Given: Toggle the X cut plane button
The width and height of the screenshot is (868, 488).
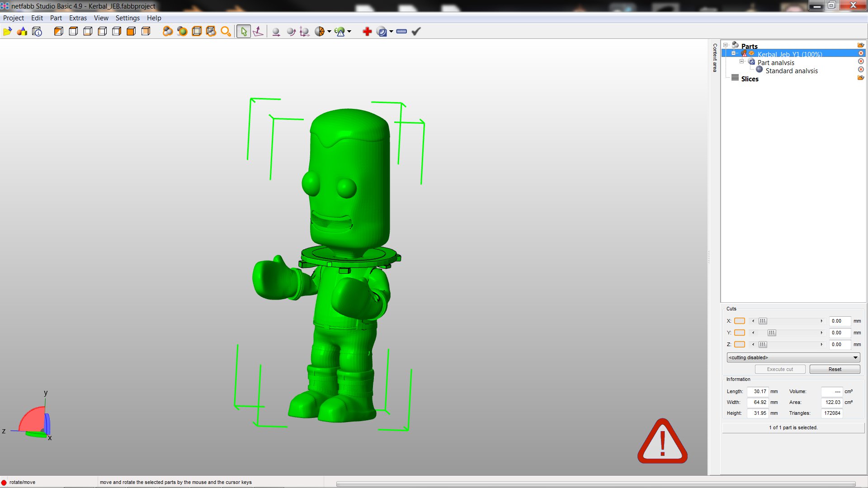Looking at the screenshot, I should (740, 321).
